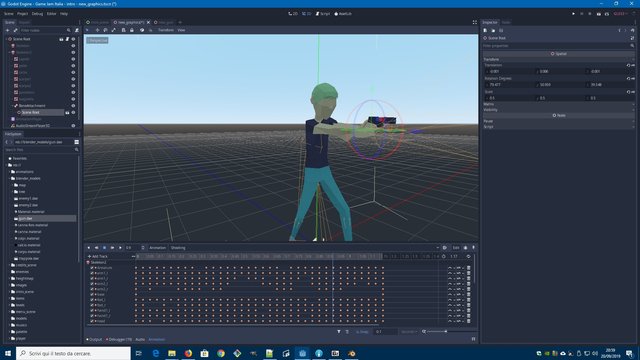Play animation backwards from the end
Viewport: 640px width, 360px height.
(96, 248)
